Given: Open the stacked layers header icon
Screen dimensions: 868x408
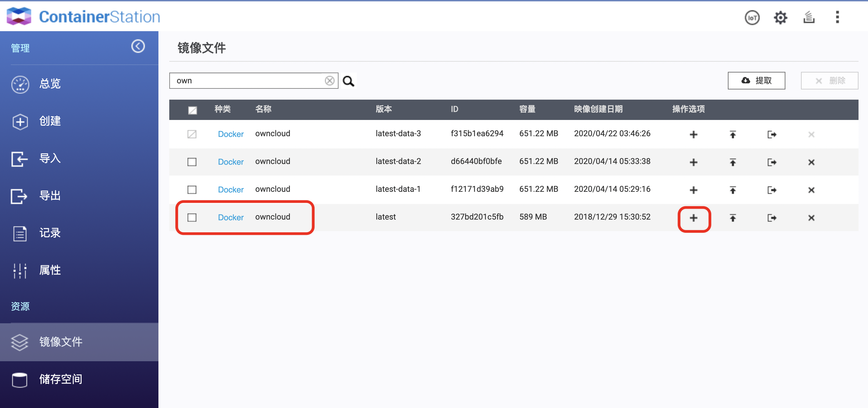Looking at the screenshot, I should tap(809, 17).
